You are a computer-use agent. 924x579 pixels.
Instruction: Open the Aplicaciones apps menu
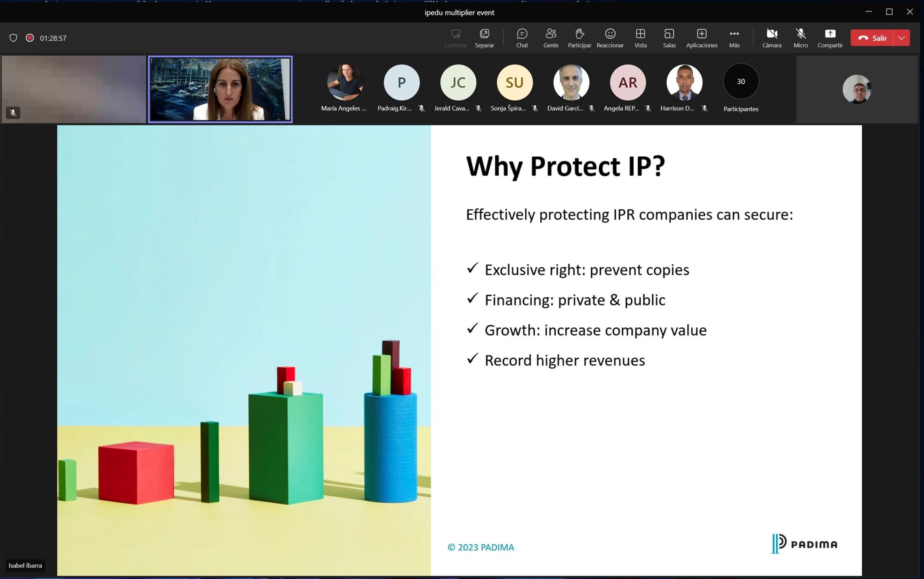point(701,38)
